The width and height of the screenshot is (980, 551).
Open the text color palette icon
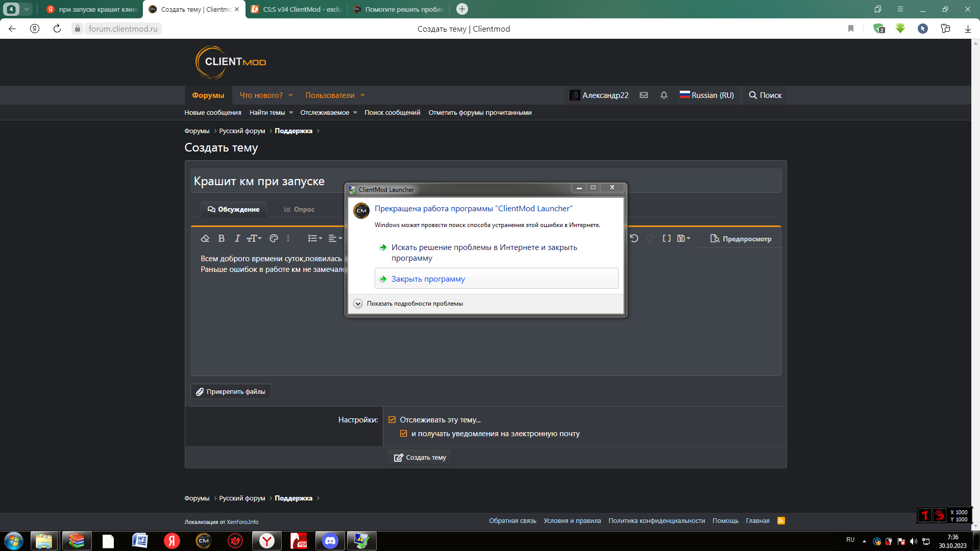pyautogui.click(x=274, y=238)
